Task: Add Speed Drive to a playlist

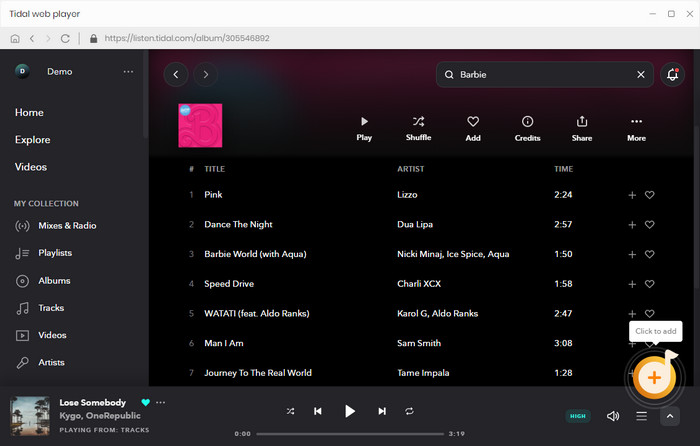Action: point(632,284)
